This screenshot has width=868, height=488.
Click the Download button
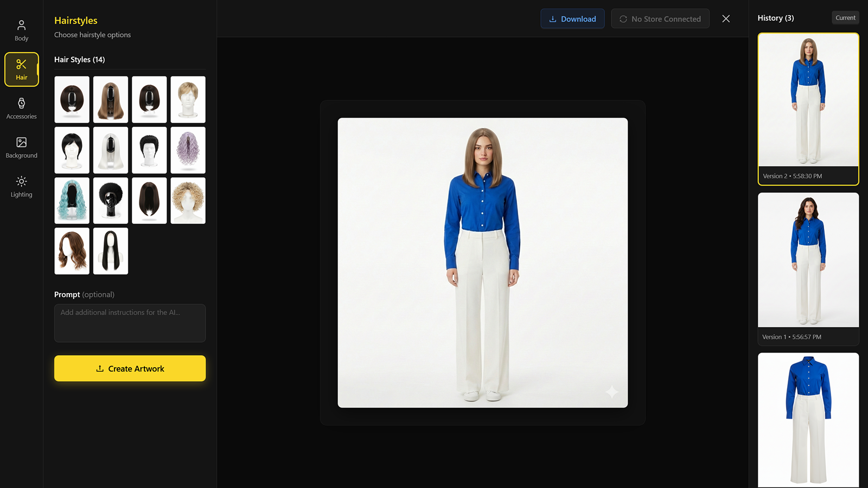[572, 19]
